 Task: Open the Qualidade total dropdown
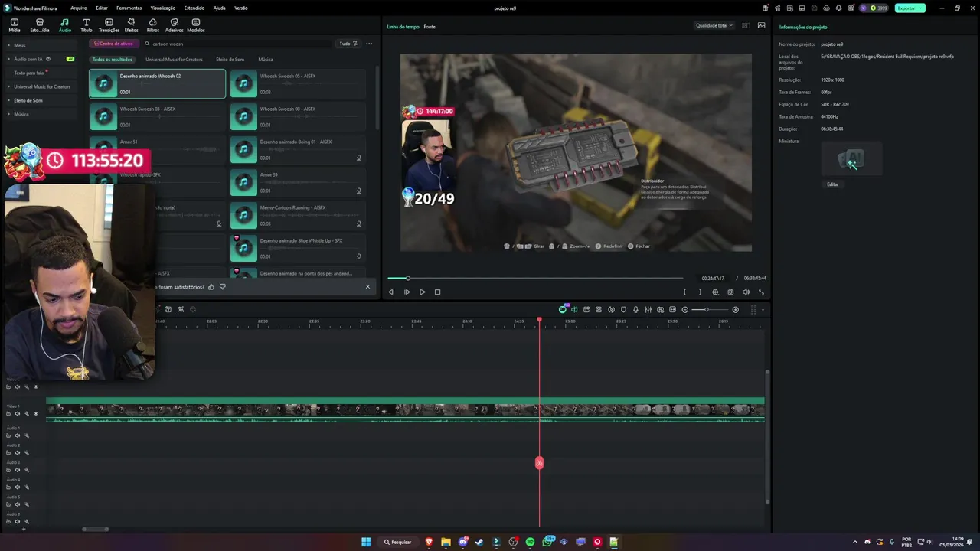click(x=714, y=25)
